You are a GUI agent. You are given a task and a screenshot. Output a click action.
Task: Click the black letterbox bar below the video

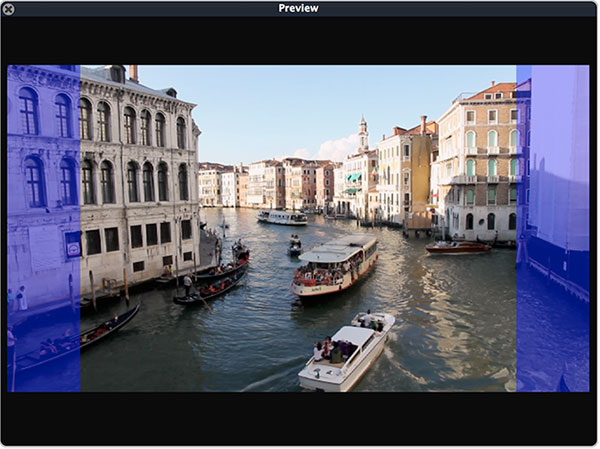point(298,417)
